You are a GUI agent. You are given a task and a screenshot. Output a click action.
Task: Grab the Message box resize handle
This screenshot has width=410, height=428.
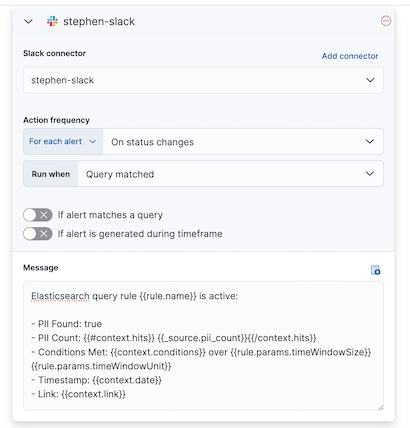tap(381, 407)
